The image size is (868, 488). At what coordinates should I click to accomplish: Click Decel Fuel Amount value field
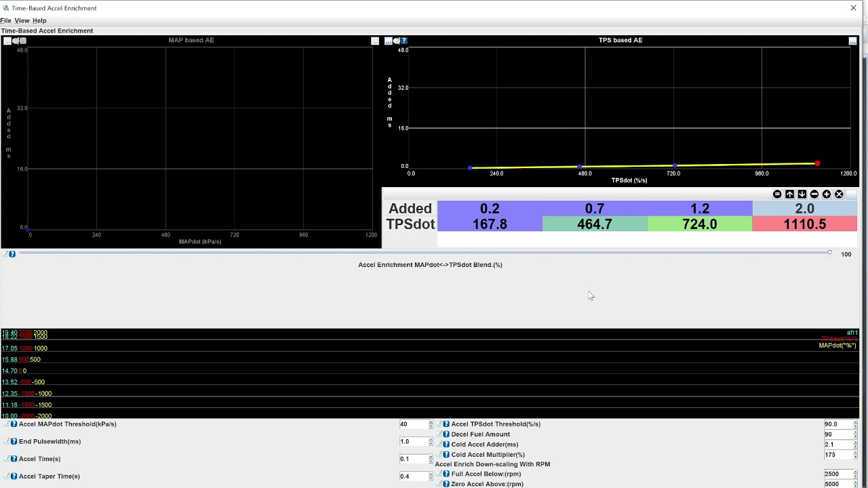click(838, 434)
